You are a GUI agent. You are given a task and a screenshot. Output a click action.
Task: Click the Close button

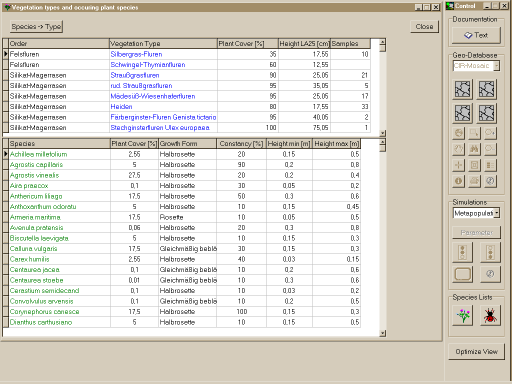coord(424,26)
